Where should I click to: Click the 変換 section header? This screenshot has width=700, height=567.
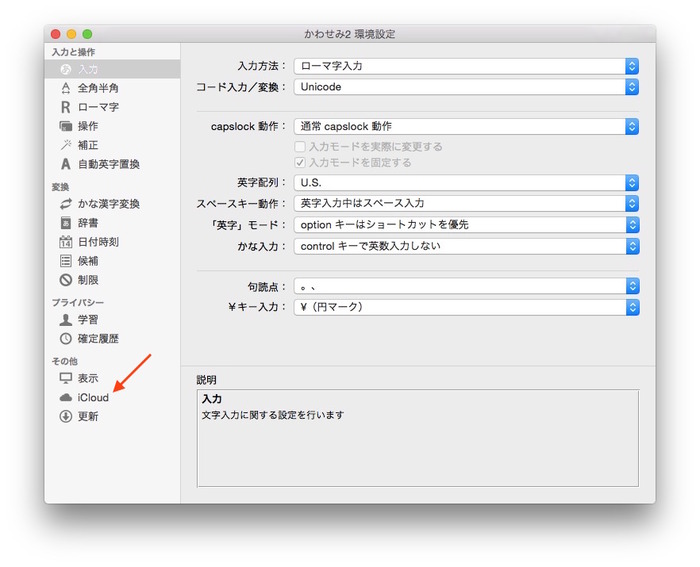pyautogui.click(x=60, y=187)
